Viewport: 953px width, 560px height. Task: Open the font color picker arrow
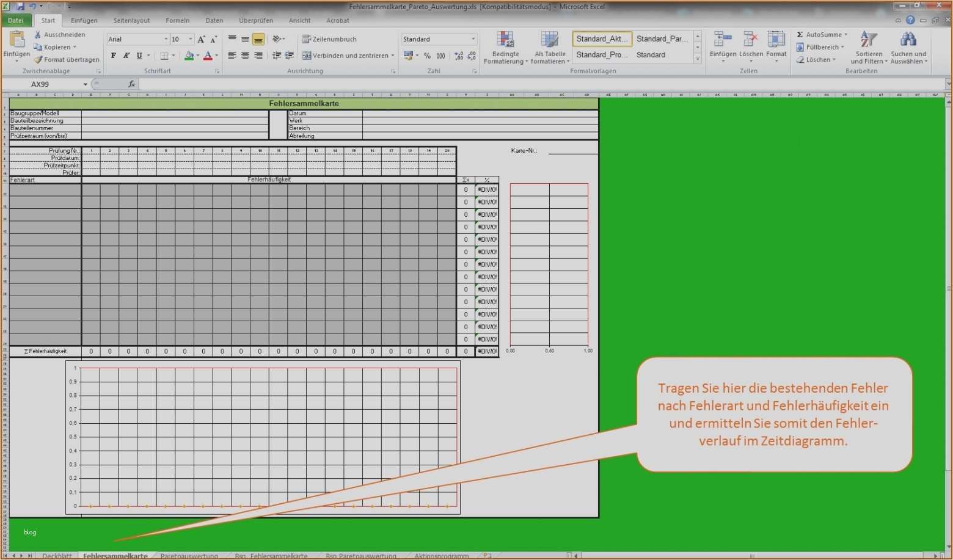point(216,56)
